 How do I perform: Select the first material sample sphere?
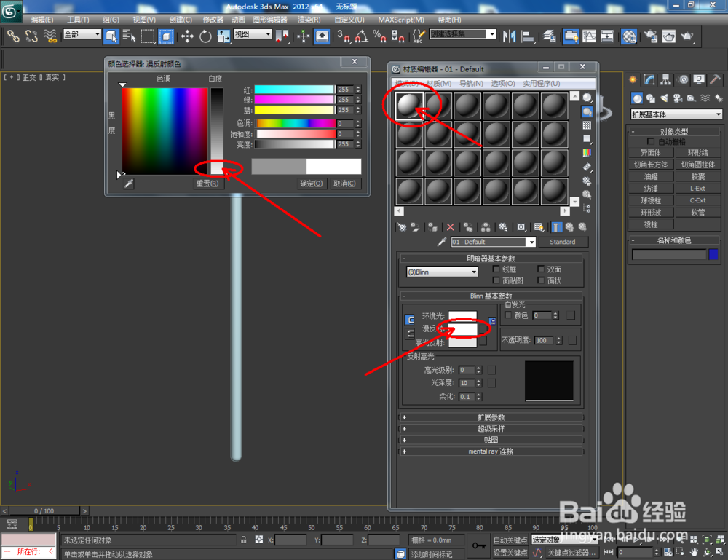click(409, 106)
